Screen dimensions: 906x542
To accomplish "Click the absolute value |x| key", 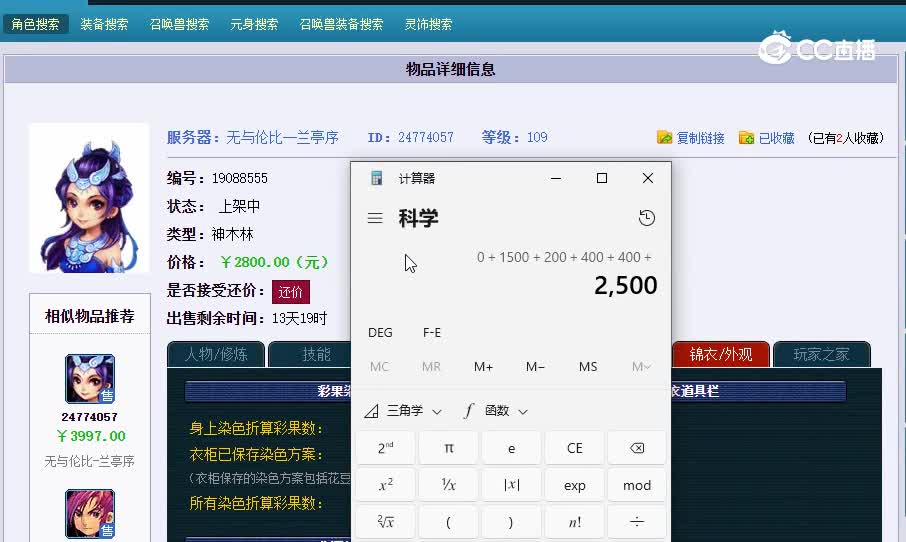I will pos(511,485).
